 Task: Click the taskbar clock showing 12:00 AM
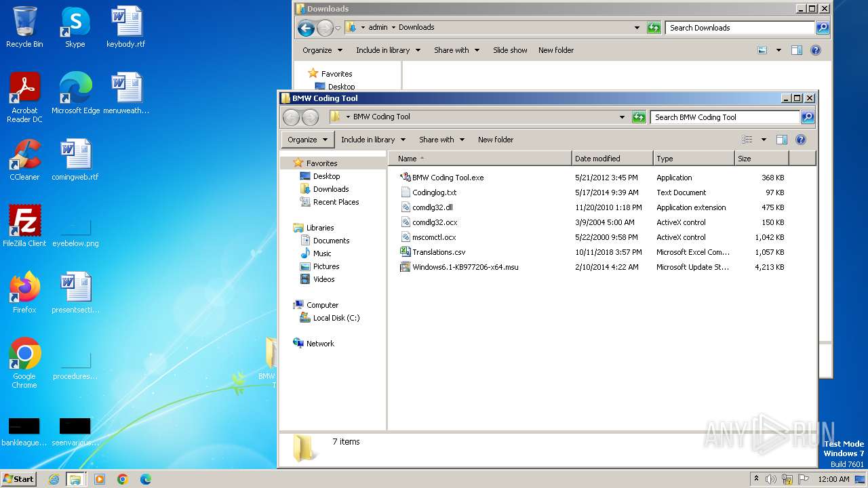click(833, 479)
